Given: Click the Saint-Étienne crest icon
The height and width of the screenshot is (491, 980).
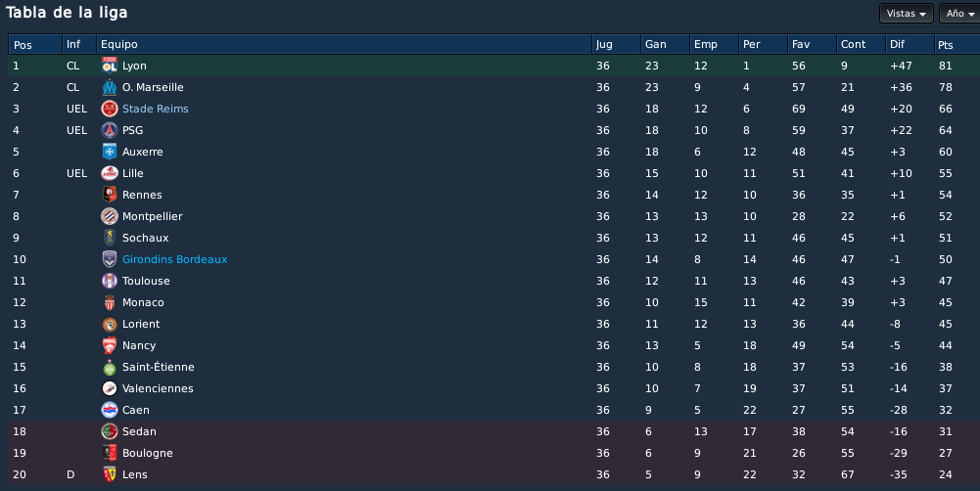Looking at the screenshot, I should (x=110, y=368).
